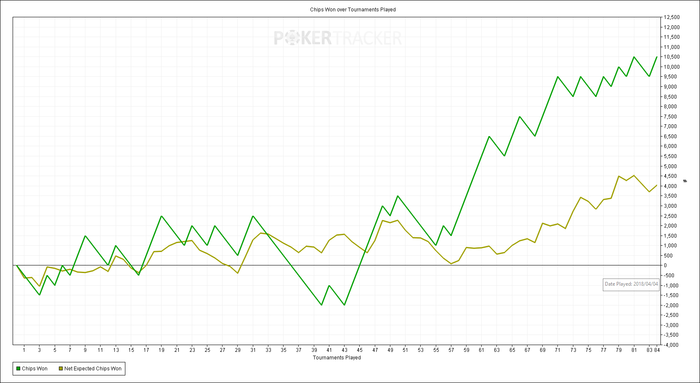Click the Date Played 2018/04/04 tooltip
The image size is (700, 383).
(631, 284)
